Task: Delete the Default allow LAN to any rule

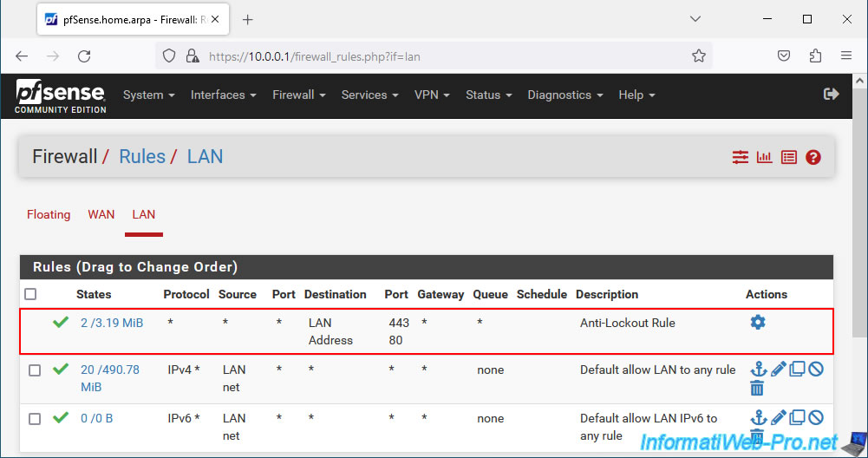Action: [757, 389]
